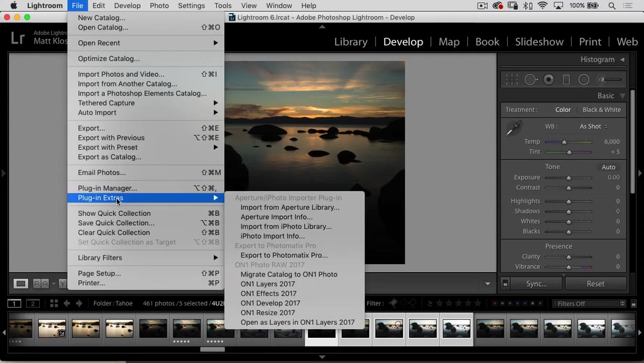Open macOS Spotlight search
This screenshot has height=363, width=644.
pos(612,5)
